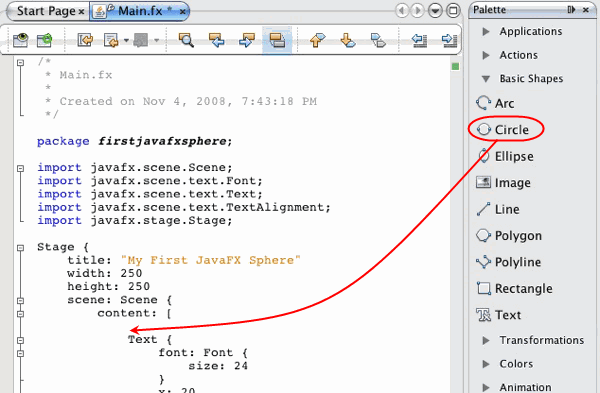600x393 pixels.
Task: Open the documents list dropdown button
Action: tap(435, 10)
